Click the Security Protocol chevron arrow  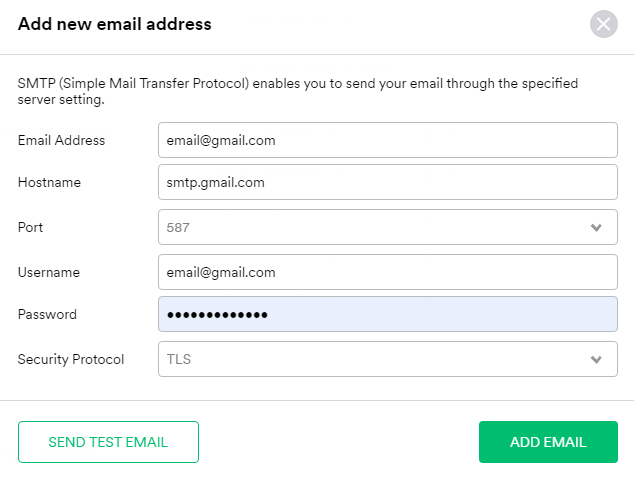[597, 359]
